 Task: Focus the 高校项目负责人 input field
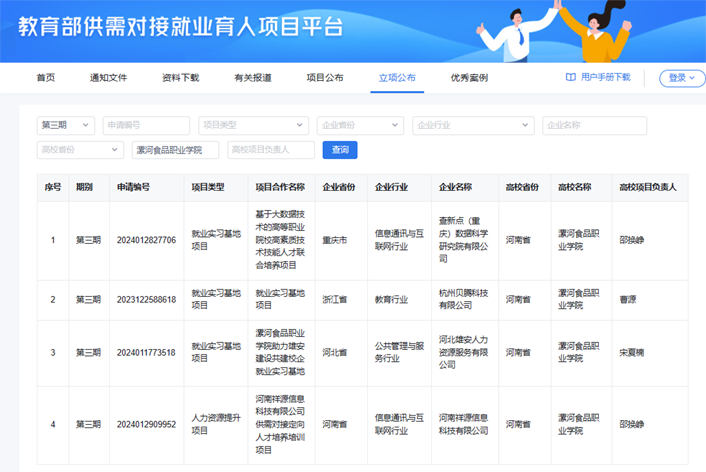[x=270, y=150]
